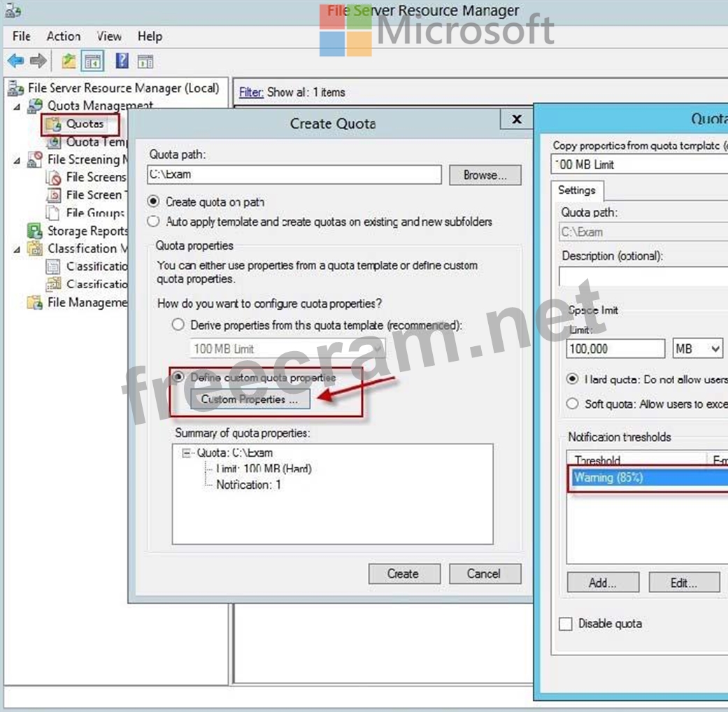
Task: Click the Edit... threshold button
Action: (x=684, y=583)
